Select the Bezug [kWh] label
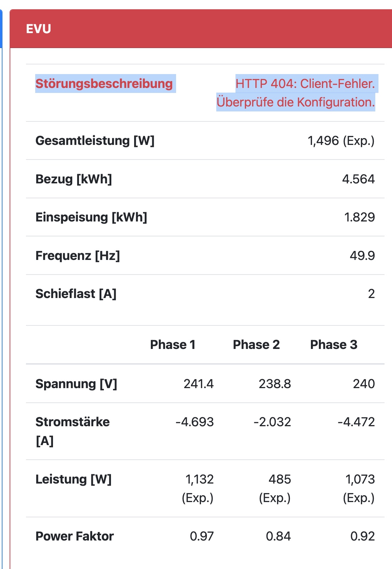Screen dimensions: 392x569 click(x=74, y=179)
